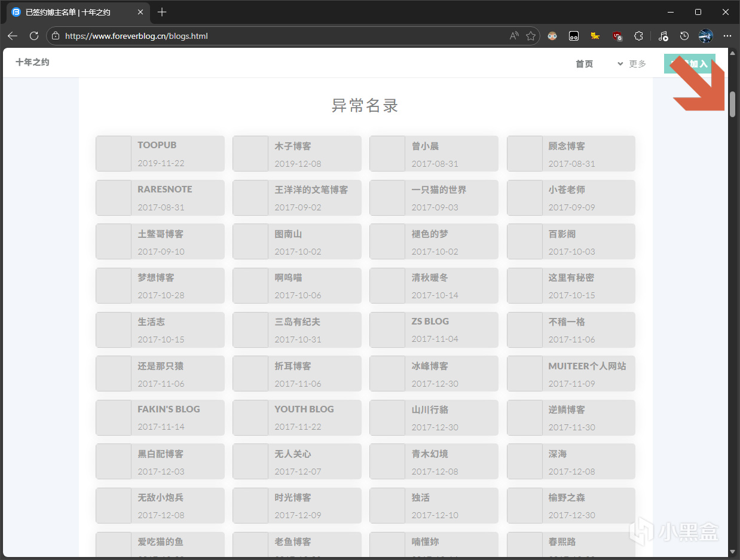
Task: Go back using the browser back arrow
Action: (x=13, y=36)
